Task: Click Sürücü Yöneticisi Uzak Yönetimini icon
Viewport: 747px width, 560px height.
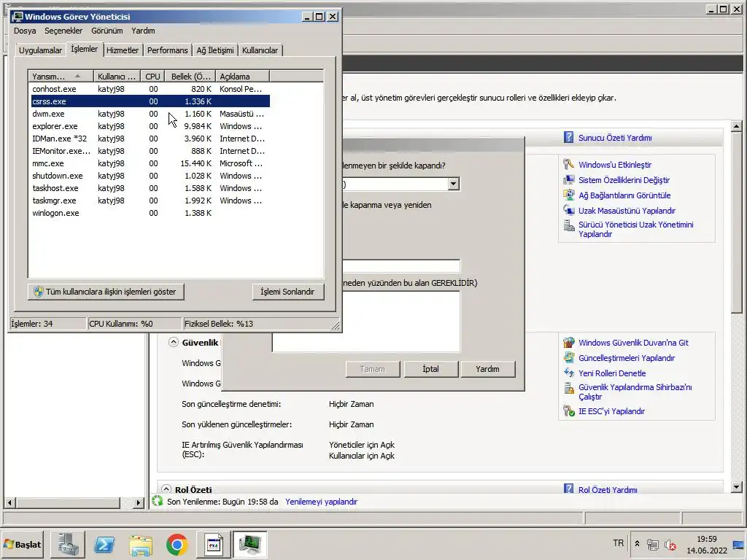Action: [568, 225]
